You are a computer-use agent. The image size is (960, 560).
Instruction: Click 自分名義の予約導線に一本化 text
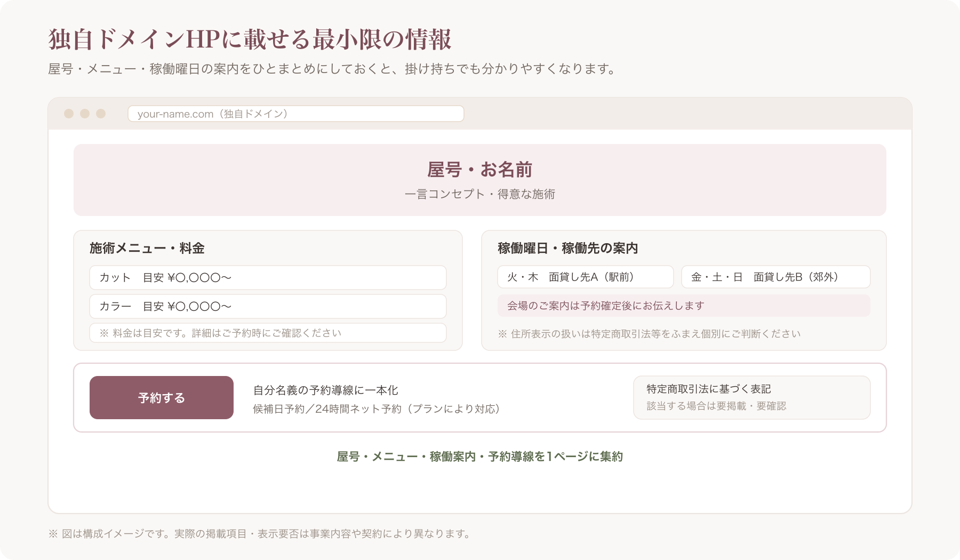pos(325,390)
